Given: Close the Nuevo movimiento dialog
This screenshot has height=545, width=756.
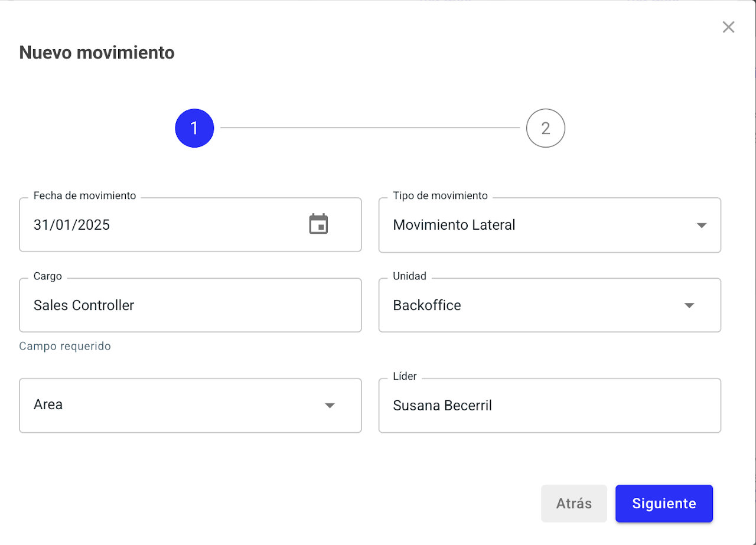Looking at the screenshot, I should click(728, 27).
